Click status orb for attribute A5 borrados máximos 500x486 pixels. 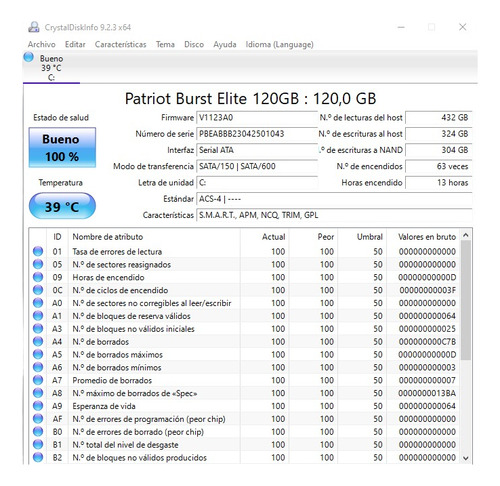[38, 354]
